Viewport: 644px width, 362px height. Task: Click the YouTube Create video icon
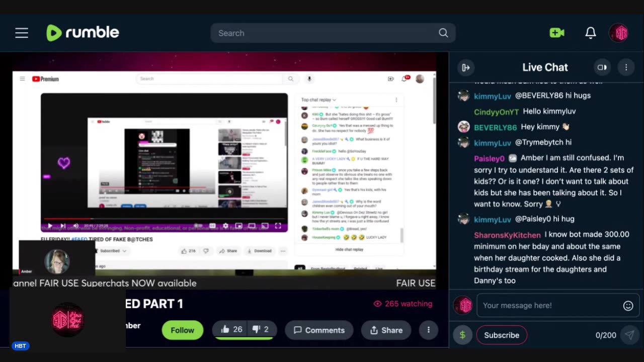pos(390,79)
